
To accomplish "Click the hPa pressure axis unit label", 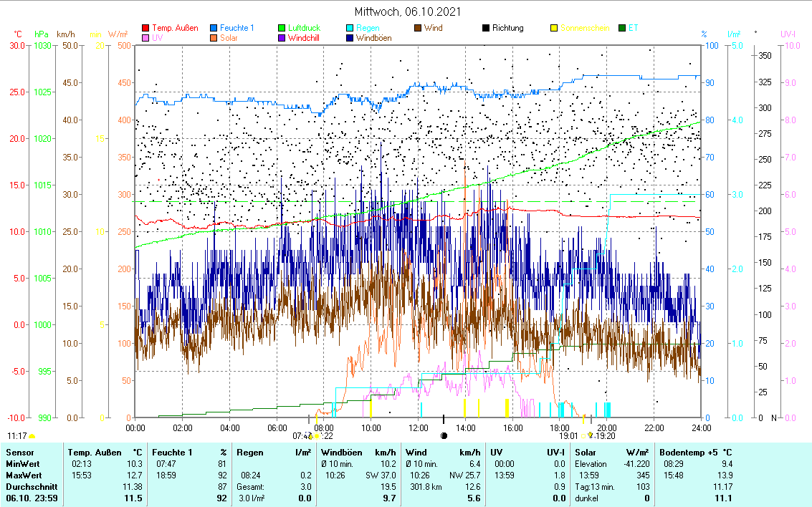I will pos(42,34).
